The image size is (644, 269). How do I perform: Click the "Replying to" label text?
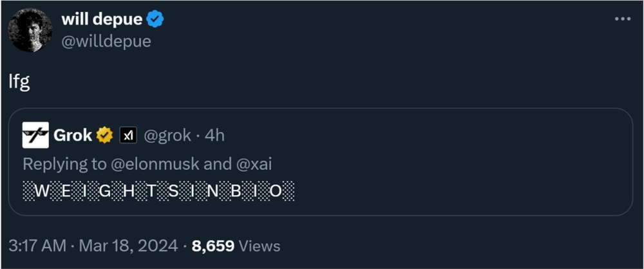point(64,163)
